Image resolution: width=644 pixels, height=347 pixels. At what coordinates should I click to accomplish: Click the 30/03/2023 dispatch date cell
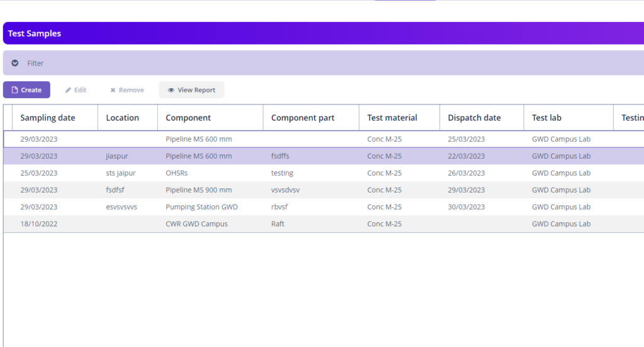(x=466, y=207)
